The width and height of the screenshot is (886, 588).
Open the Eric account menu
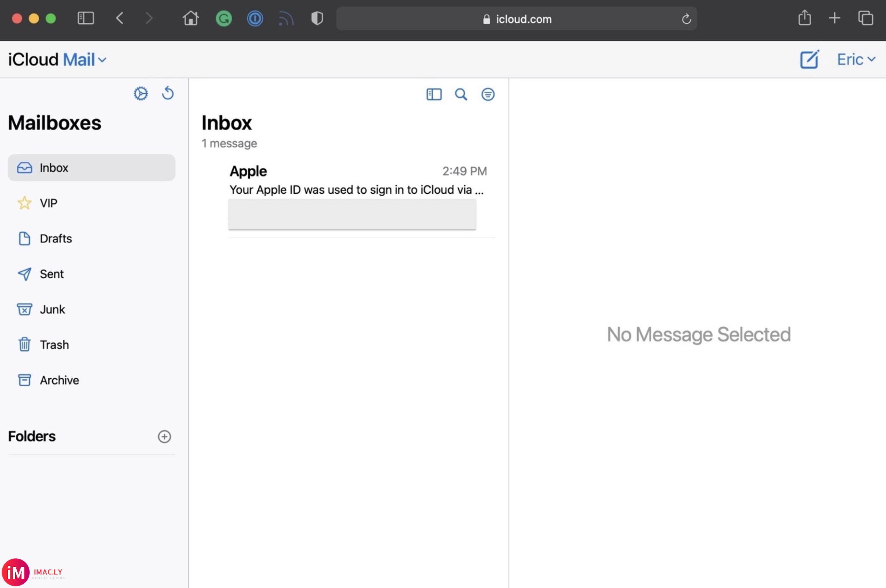pyautogui.click(x=856, y=59)
